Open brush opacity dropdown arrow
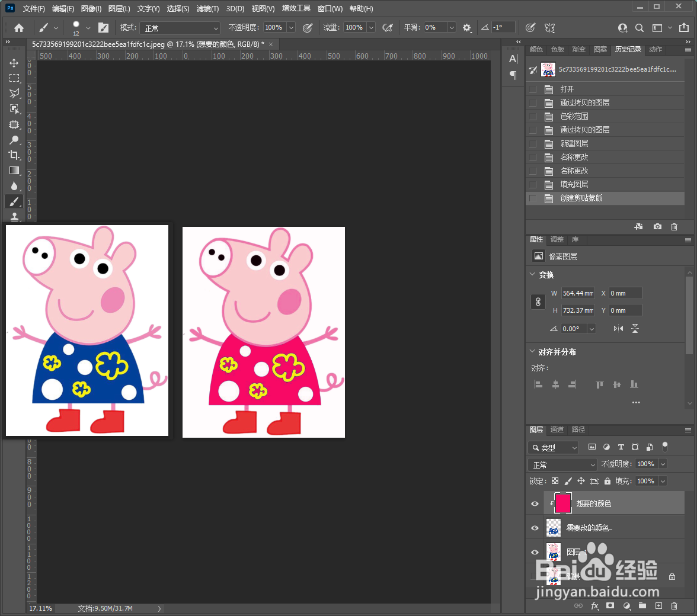 click(291, 28)
